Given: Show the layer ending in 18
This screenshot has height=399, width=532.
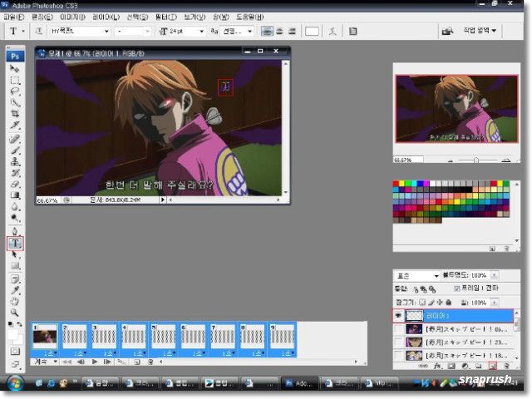Looking at the screenshot, I should [399, 355].
